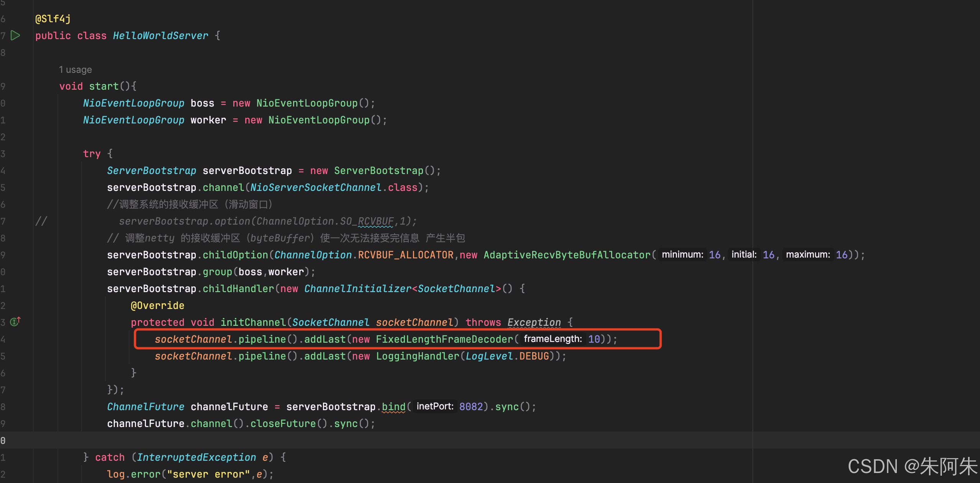Click the childHandler method call
This screenshot has width=980, height=483.
(238, 289)
